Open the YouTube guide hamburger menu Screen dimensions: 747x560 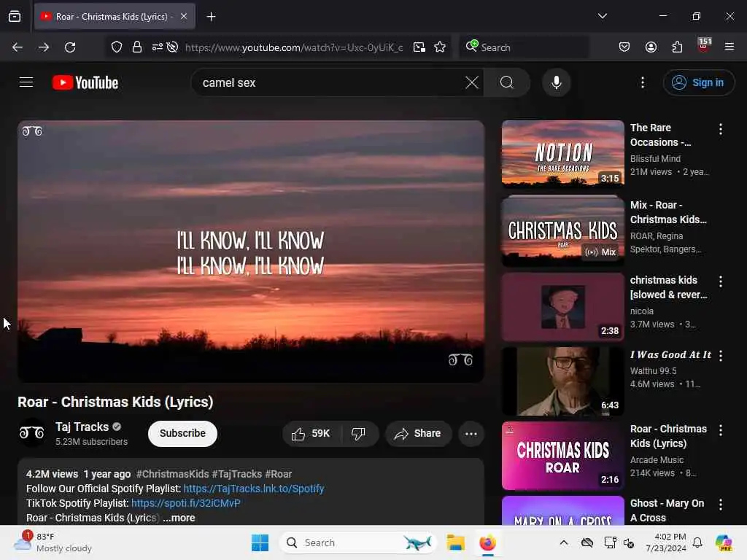pyautogui.click(x=26, y=82)
